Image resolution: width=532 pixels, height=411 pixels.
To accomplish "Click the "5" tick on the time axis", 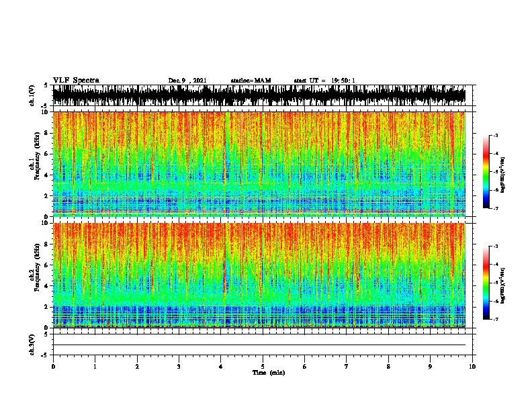I will [263, 366].
